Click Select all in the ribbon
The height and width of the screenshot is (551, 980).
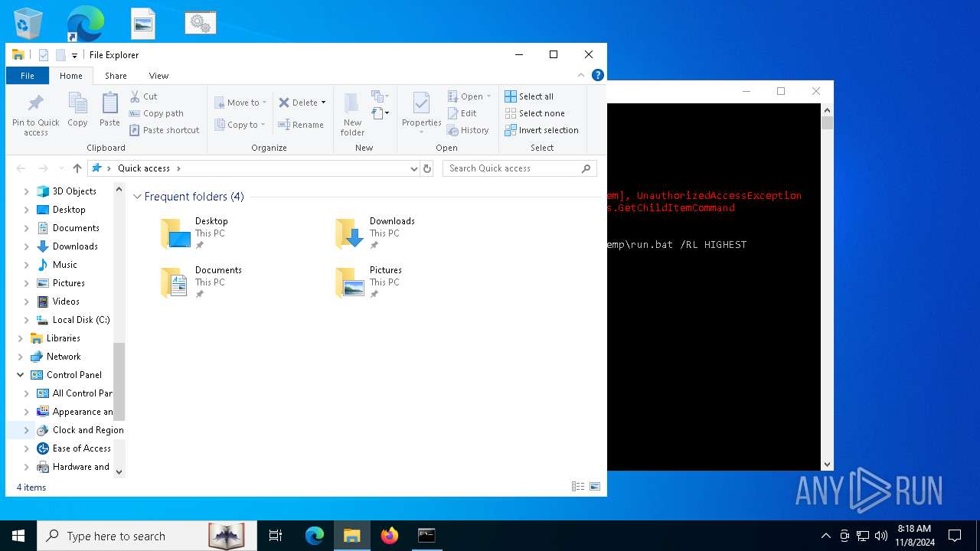[529, 96]
